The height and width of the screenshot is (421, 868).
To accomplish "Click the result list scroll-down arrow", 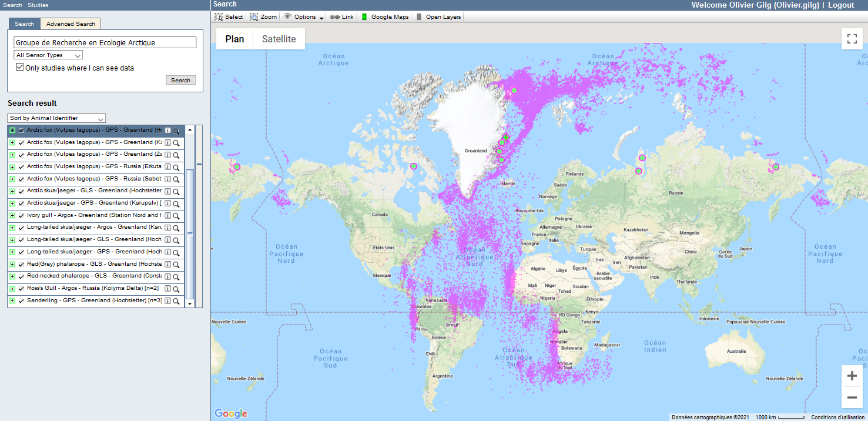I will pos(190,304).
